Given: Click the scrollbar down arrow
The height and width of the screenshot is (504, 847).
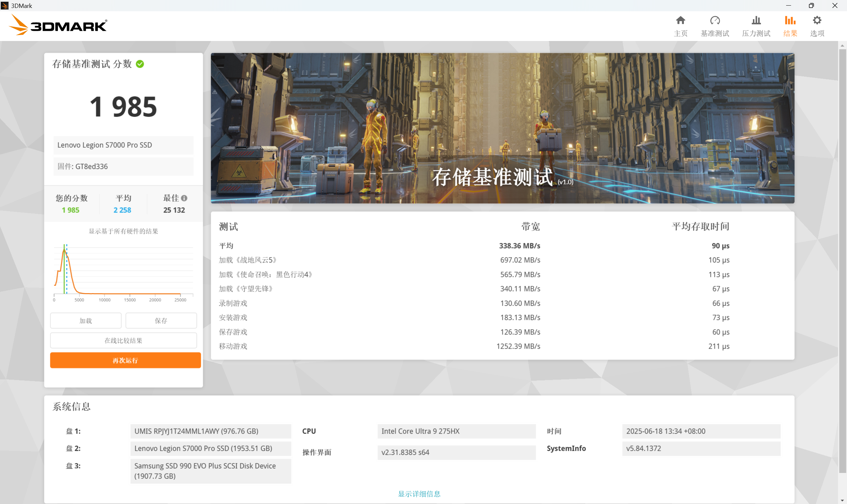Looking at the screenshot, I should click(x=842, y=501).
